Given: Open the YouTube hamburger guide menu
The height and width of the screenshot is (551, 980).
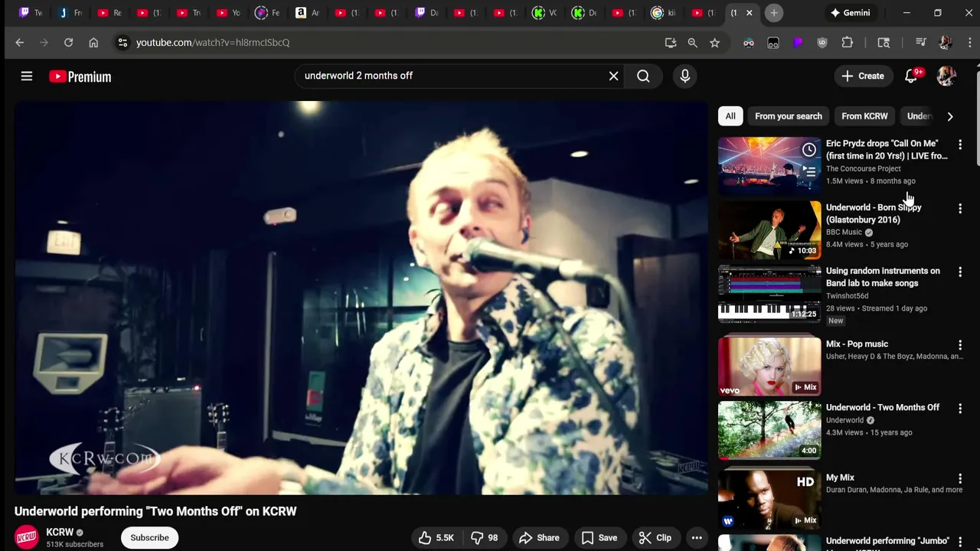Looking at the screenshot, I should coord(27,76).
